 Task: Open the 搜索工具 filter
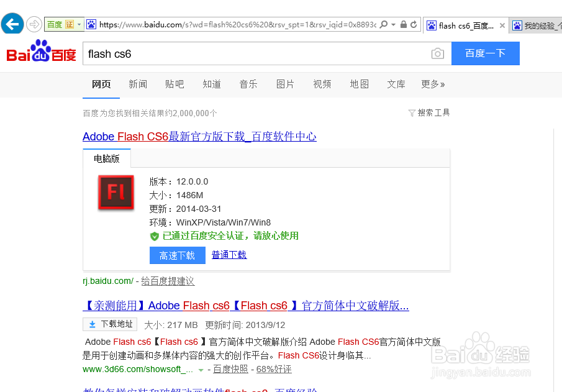click(429, 113)
